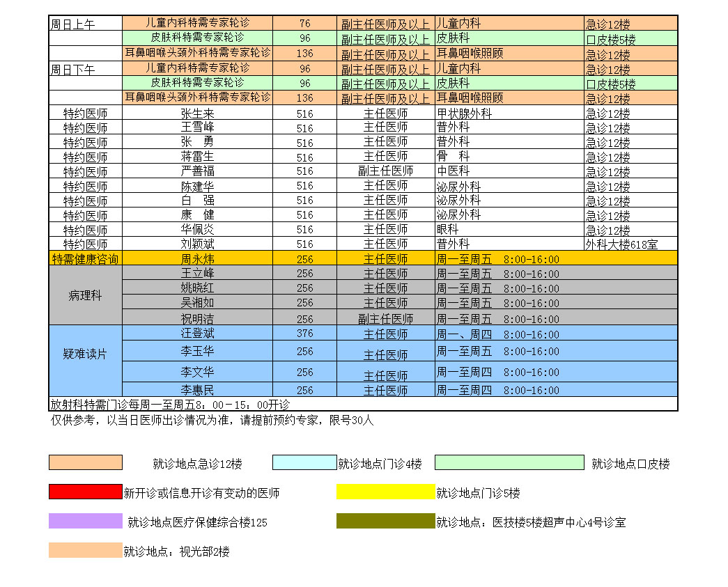The image size is (728, 587).
Task: Select doctor name 吴湘如
Action: [x=197, y=302]
